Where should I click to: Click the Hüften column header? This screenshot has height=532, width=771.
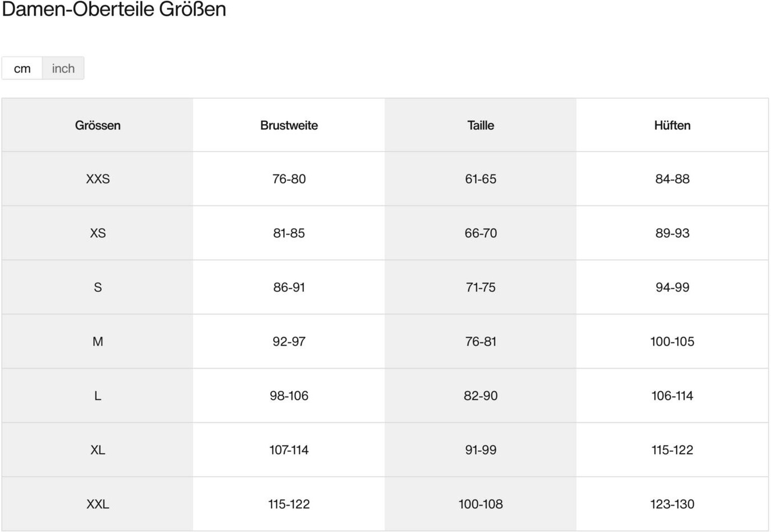pos(672,125)
